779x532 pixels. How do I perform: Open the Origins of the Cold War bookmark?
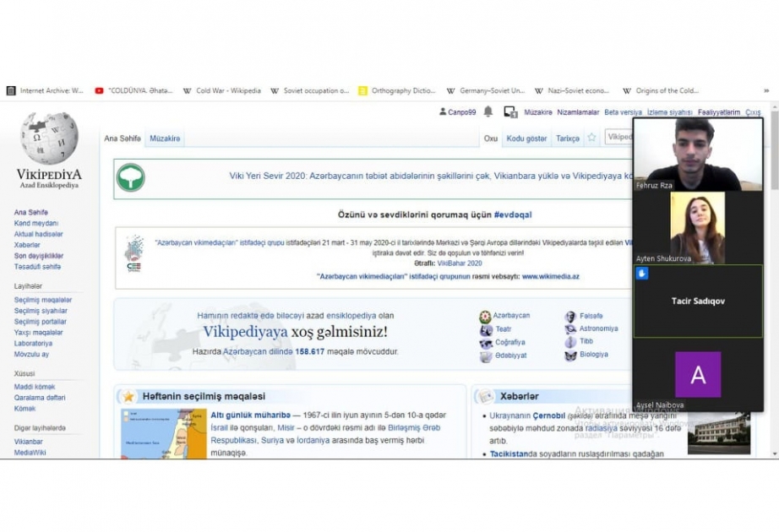[662, 91]
